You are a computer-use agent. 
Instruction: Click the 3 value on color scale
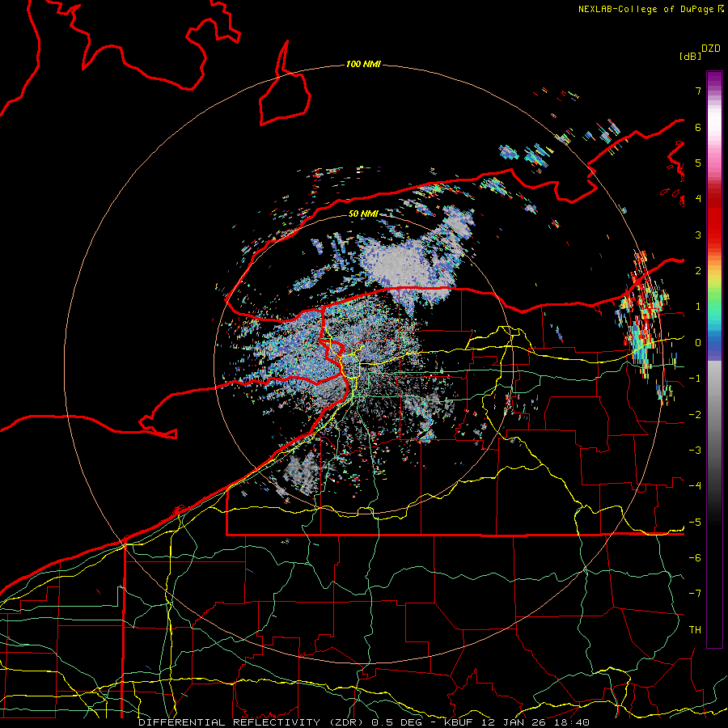(x=698, y=235)
